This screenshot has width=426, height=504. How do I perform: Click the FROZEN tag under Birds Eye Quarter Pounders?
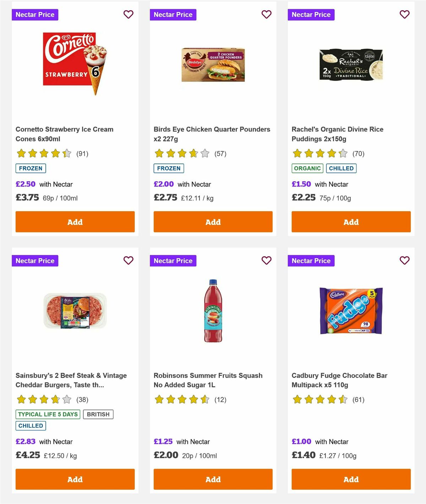click(169, 168)
